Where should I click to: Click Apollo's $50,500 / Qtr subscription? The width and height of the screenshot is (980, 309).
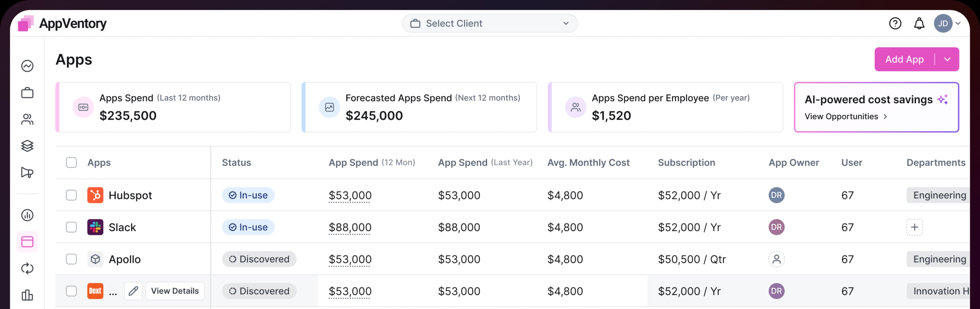[x=692, y=259]
